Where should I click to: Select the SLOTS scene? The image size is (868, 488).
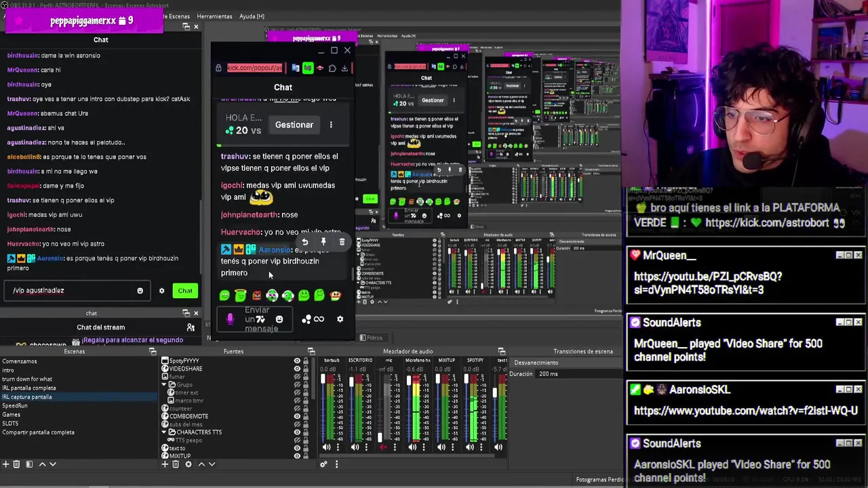coord(10,423)
